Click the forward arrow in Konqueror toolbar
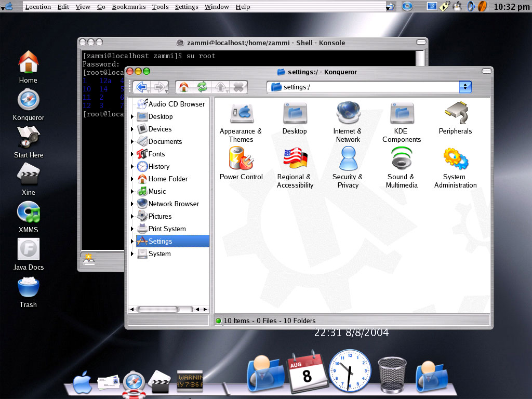This screenshot has height=399, width=532. pyautogui.click(x=160, y=87)
